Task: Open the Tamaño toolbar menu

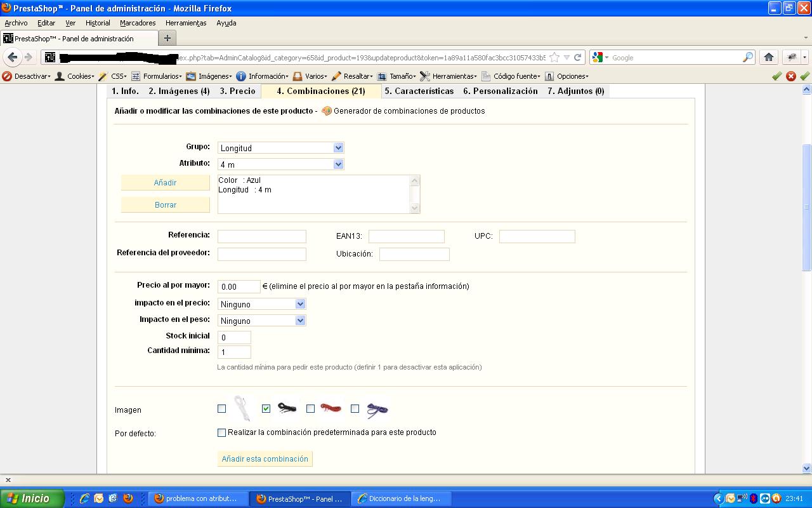Action: point(396,76)
